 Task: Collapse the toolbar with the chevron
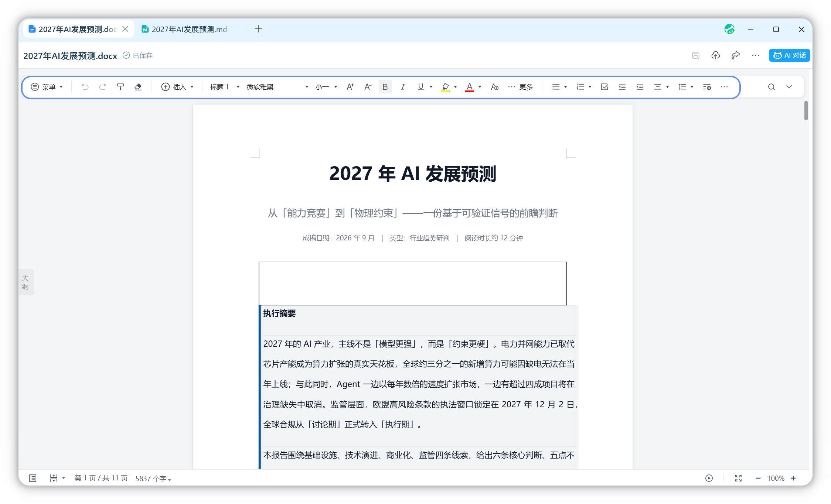pos(789,87)
